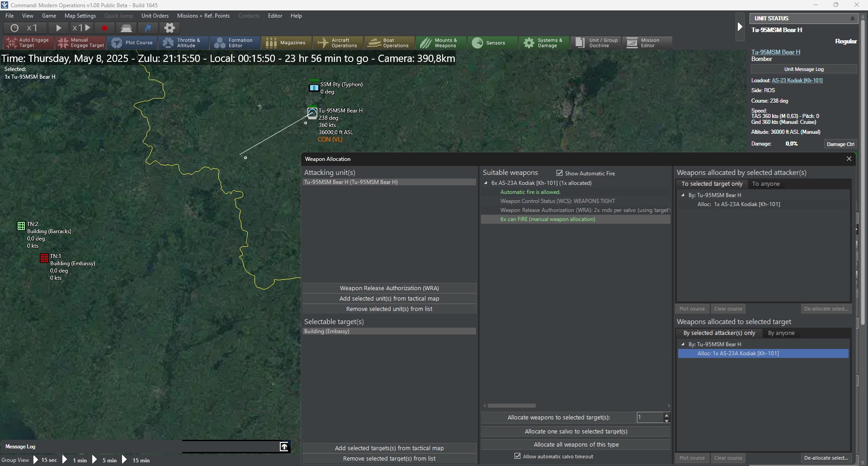
Task: Switch to the By anyone option
Action: pyautogui.click(x=781, y=333)
